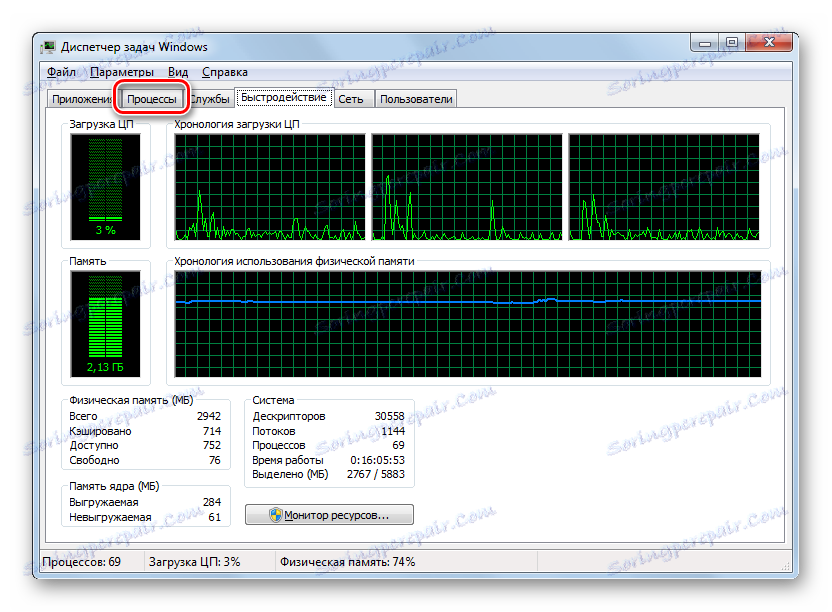The height and width of the screenshot is (612, 832).
Task: Click the Всего value 2942
Action: click(x=209, y=416)
